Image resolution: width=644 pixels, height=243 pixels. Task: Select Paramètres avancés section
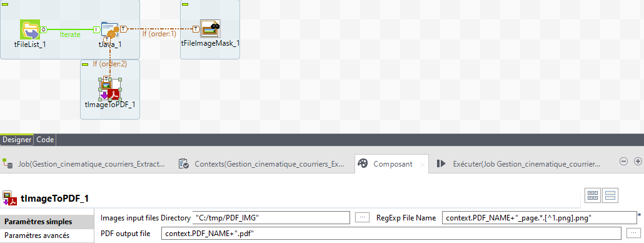47,235
